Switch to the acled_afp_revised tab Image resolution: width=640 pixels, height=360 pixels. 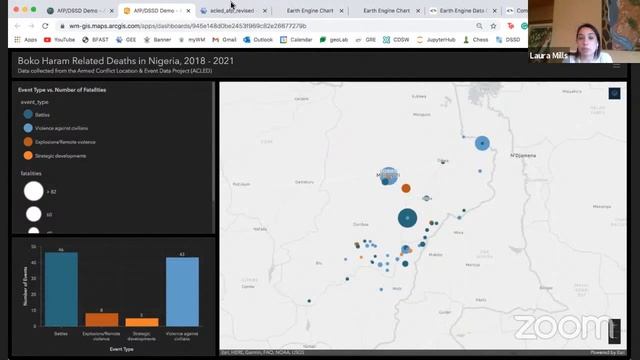click(232, 11)
